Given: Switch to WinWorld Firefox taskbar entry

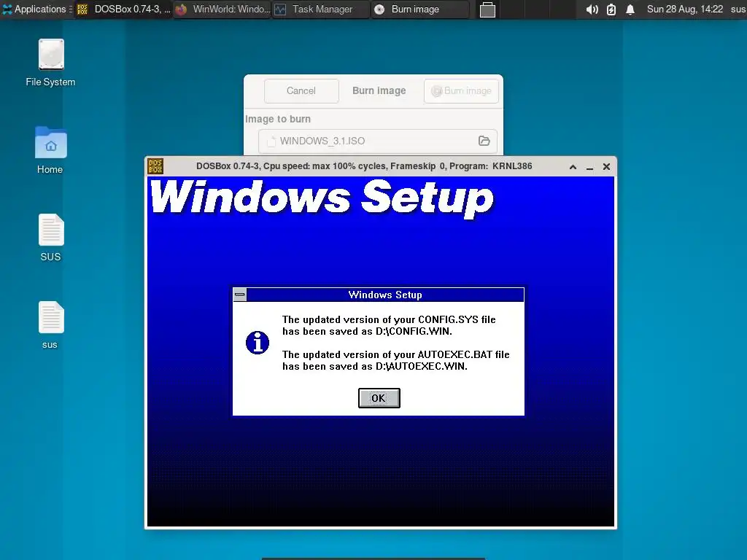Looking at the screenshot, I should click(x=222, y=9).
